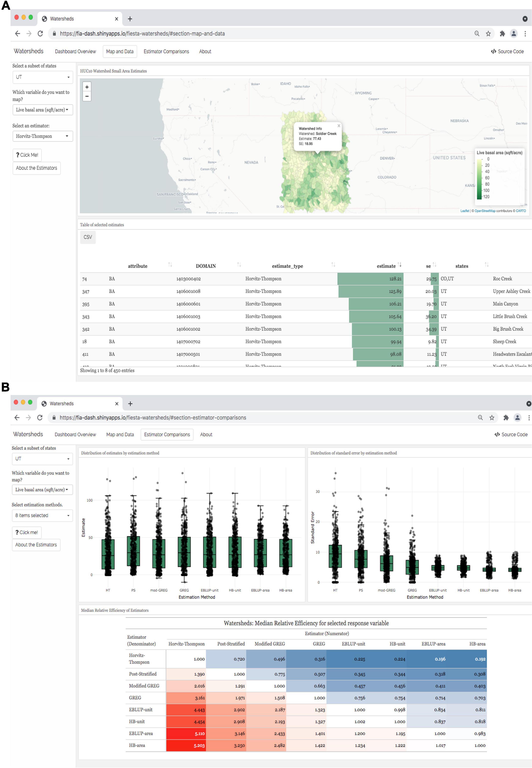Click the back arrow in panel A browser

click(18, 34)
